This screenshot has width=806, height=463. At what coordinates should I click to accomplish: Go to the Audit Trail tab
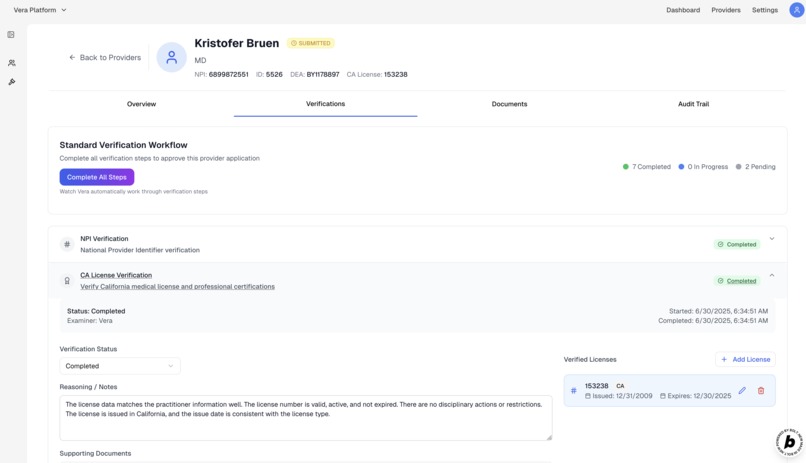tap(693, 104)
